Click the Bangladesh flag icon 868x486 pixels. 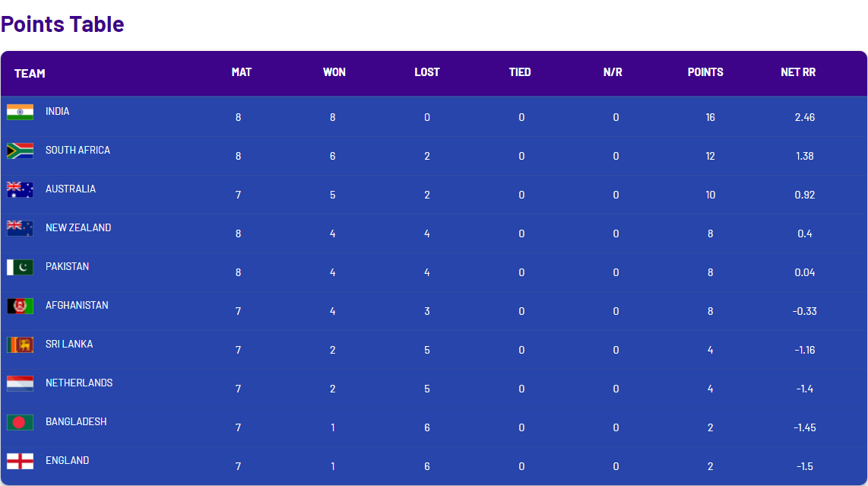click(x=20, y=422)
